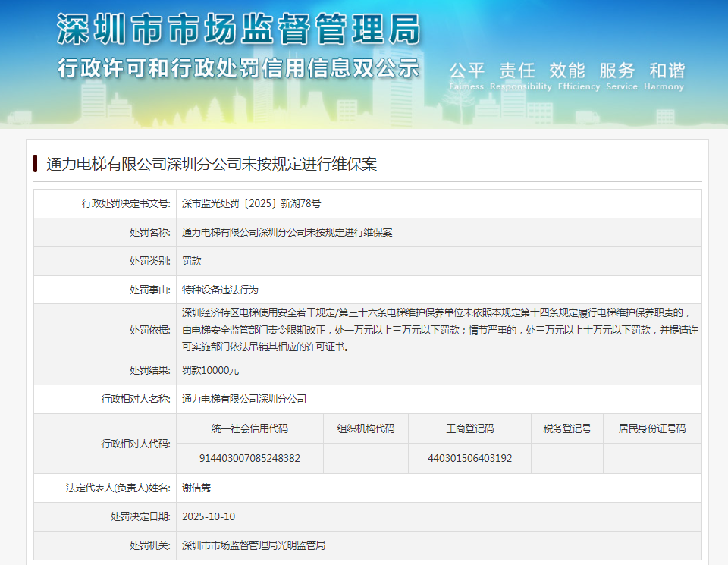Click the case name in 处罚名称 row
Viewport: 728px width, 565px height.
287,232
